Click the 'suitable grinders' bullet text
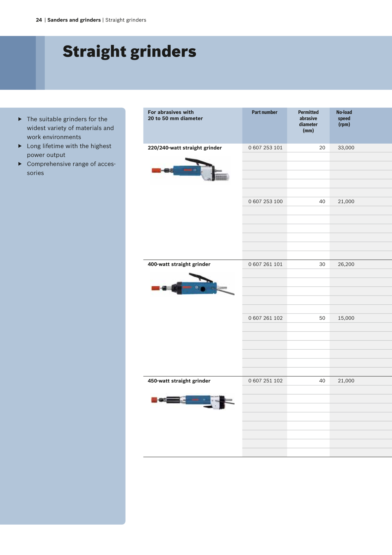392x555 pixels. point(70,128)
